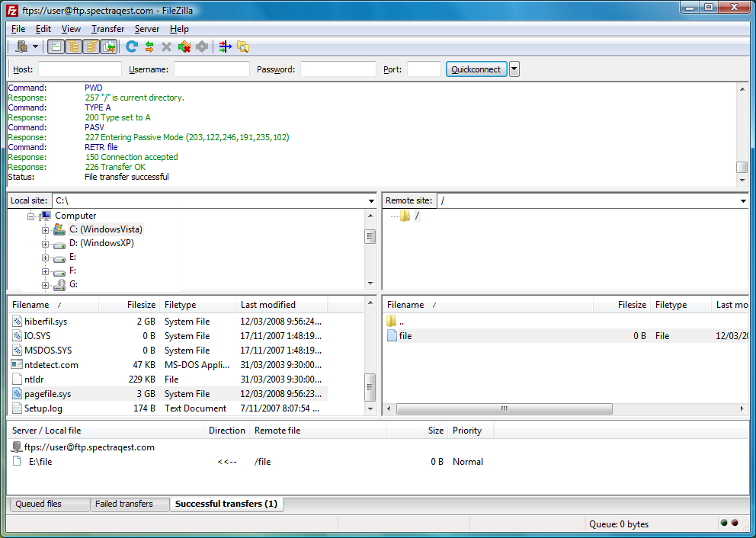Cancel current operation with grey X icon

tap(167, 47)
